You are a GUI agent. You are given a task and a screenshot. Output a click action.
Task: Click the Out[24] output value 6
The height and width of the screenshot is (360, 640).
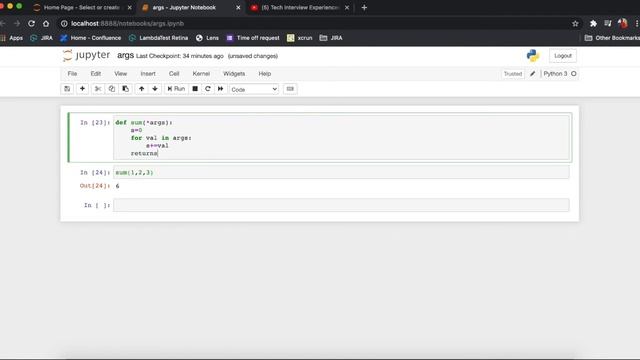(118, 186)
